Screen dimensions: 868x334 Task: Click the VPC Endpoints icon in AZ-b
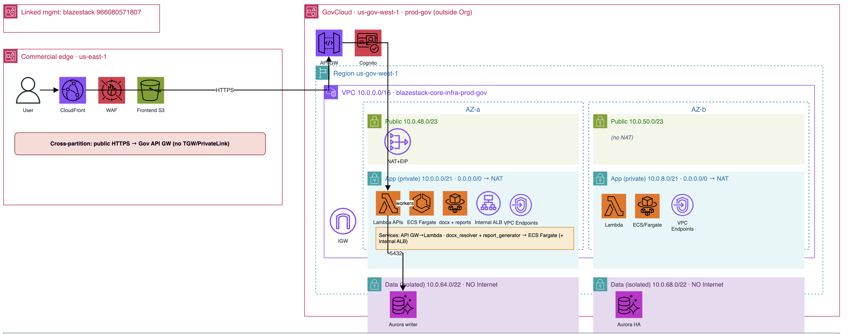point(682,205)
